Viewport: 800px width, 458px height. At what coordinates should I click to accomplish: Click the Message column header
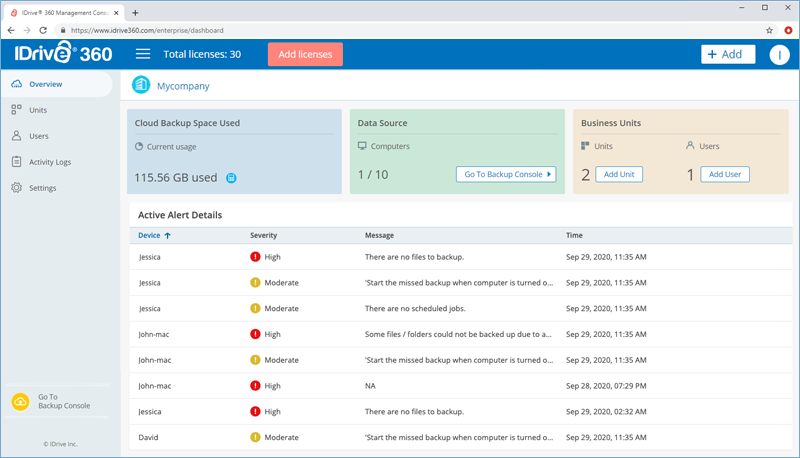tap(379, 236)
